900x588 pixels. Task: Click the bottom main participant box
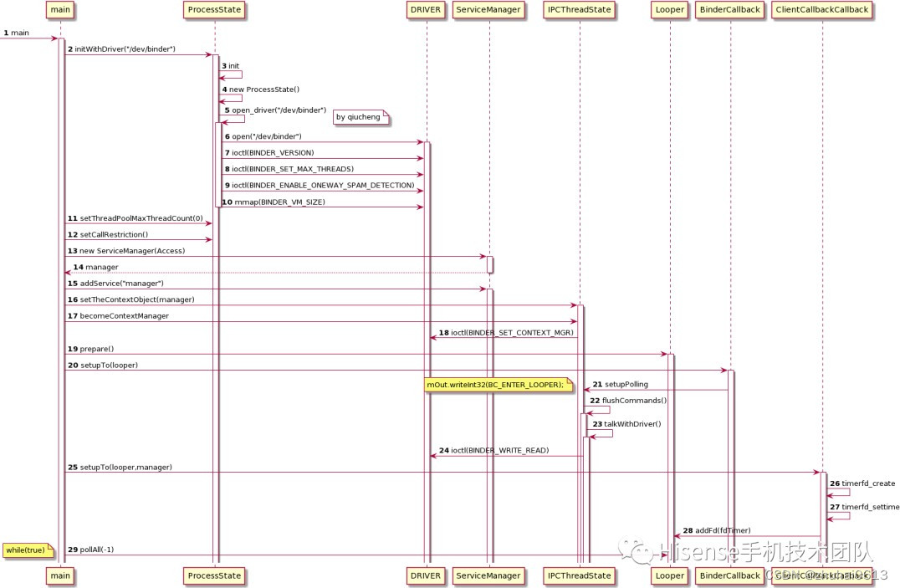[60, 576]
